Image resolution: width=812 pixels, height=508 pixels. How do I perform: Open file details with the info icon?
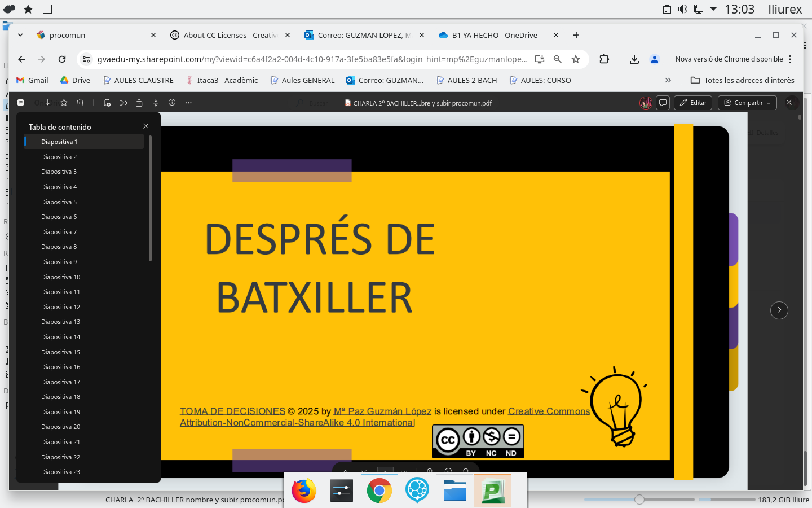click(172, 103)
